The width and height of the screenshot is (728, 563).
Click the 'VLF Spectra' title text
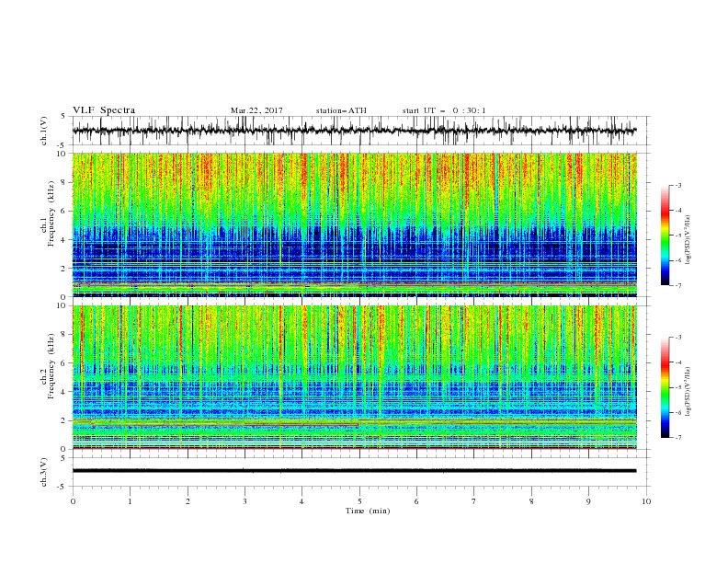[104, 110]
